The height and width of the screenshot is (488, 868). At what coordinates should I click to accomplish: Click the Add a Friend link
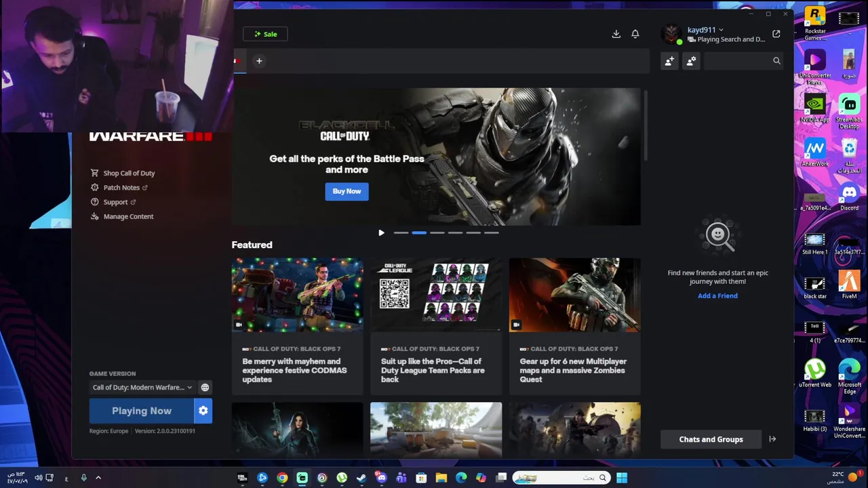pos(717,296)
